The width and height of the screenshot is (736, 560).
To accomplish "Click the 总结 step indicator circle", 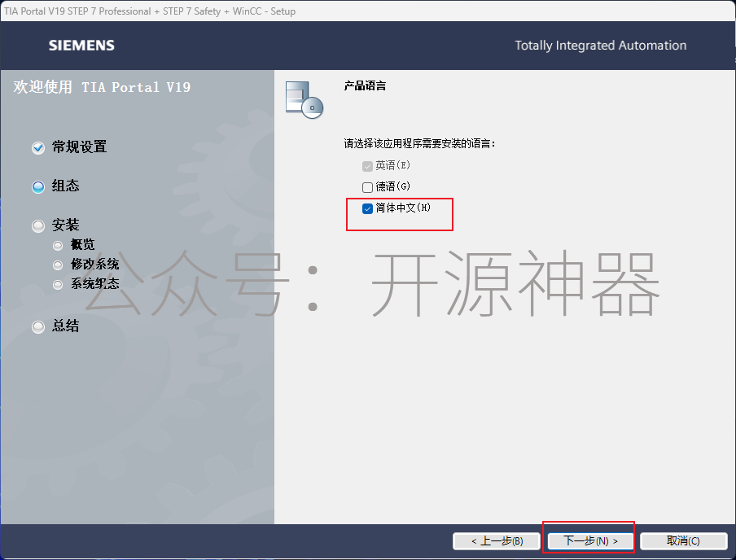I will point(38,326).
